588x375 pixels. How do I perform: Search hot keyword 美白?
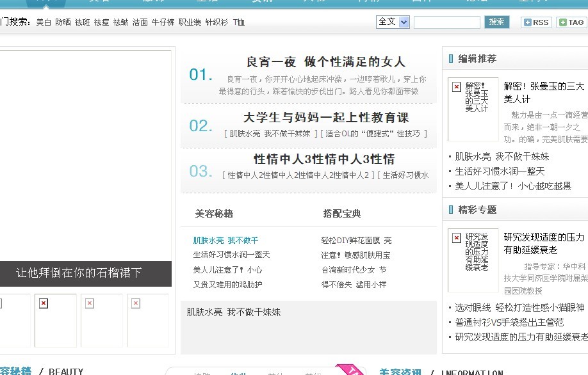pyautogui.click(x=44, y=22)
